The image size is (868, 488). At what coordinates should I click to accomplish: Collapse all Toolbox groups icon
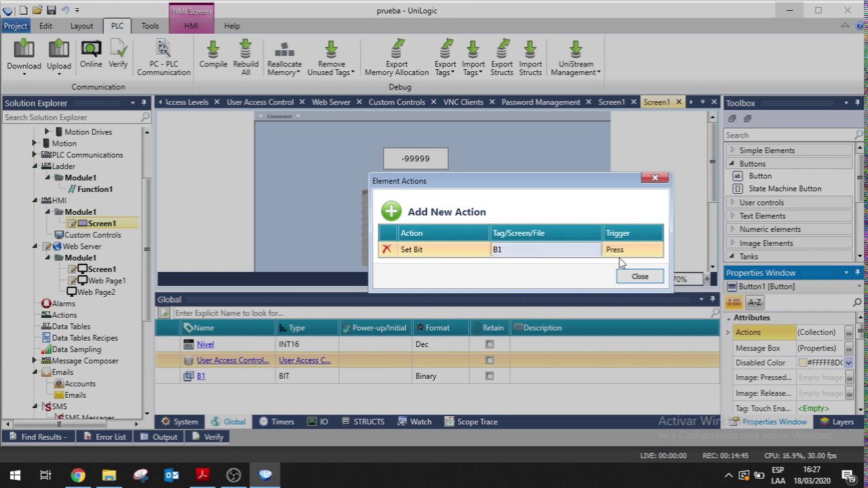point(732,119)
